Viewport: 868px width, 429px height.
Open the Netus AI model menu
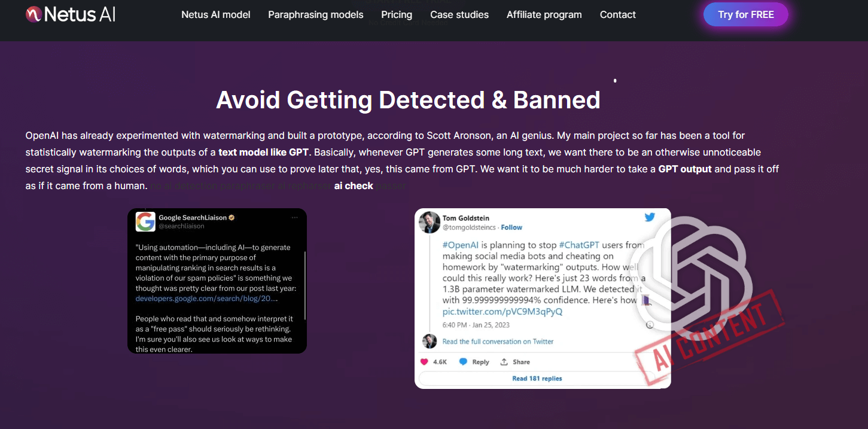(216, 14)
